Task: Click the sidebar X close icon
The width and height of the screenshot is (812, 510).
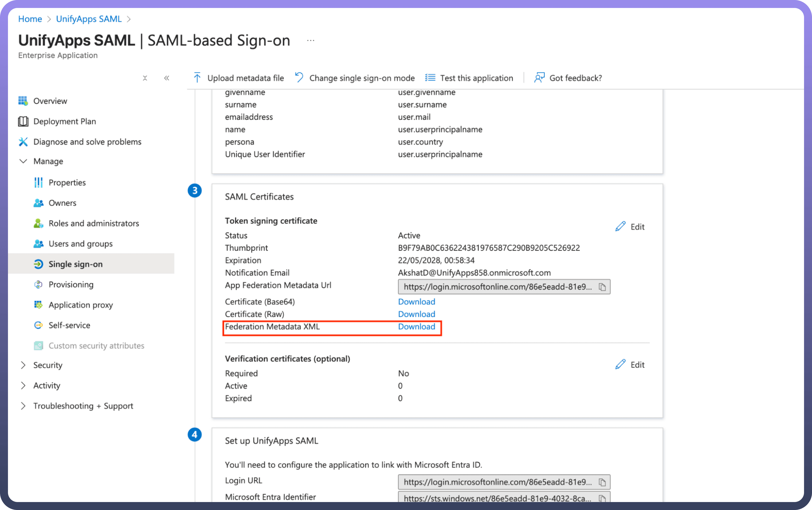Action: 145,78
